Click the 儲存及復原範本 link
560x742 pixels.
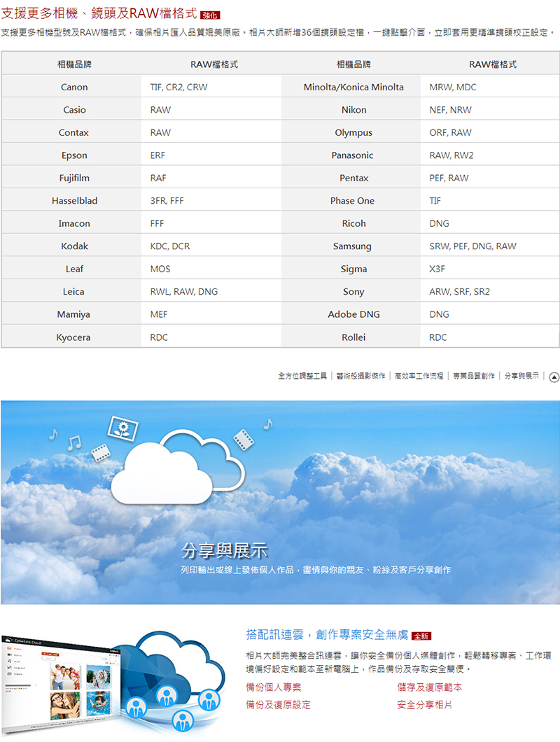coord(430,687)
